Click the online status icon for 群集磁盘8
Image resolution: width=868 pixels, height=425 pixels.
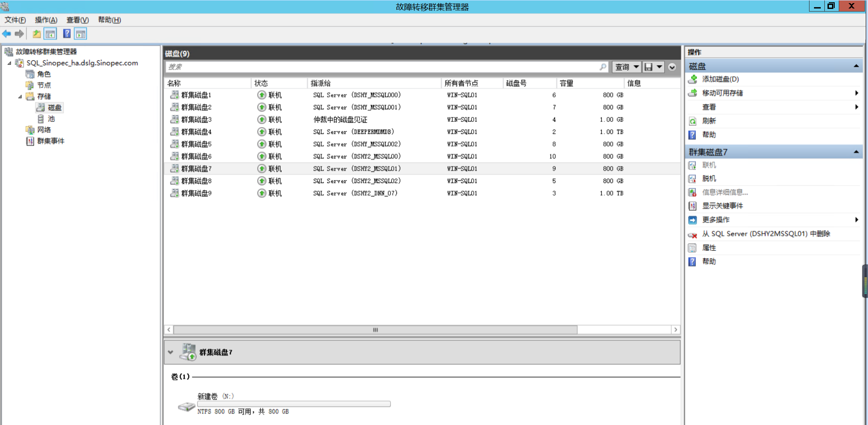[261, 181]
